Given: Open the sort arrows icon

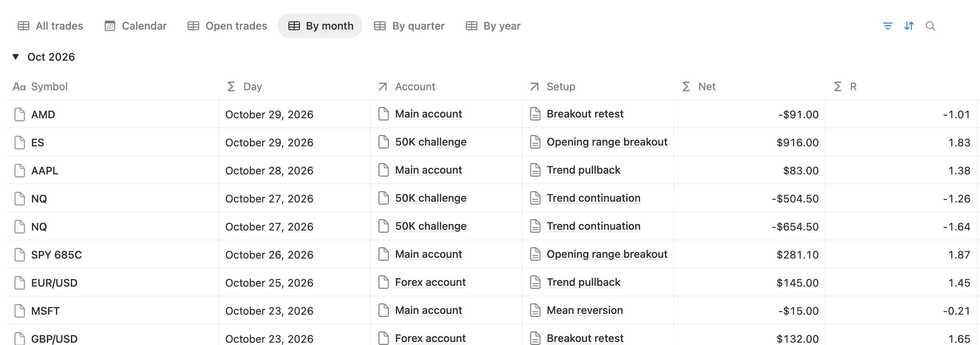Looking at the screenshot, I should [909, 26].
